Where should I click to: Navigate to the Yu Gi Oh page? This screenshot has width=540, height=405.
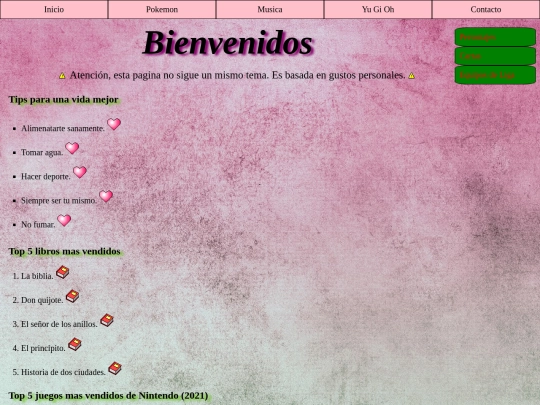click(378, 9)
